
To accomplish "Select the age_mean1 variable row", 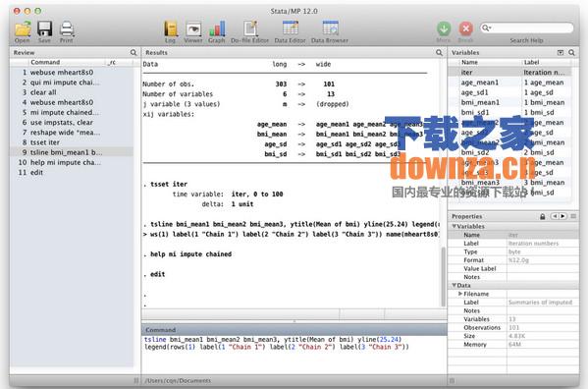I will (x=510, y=83).
